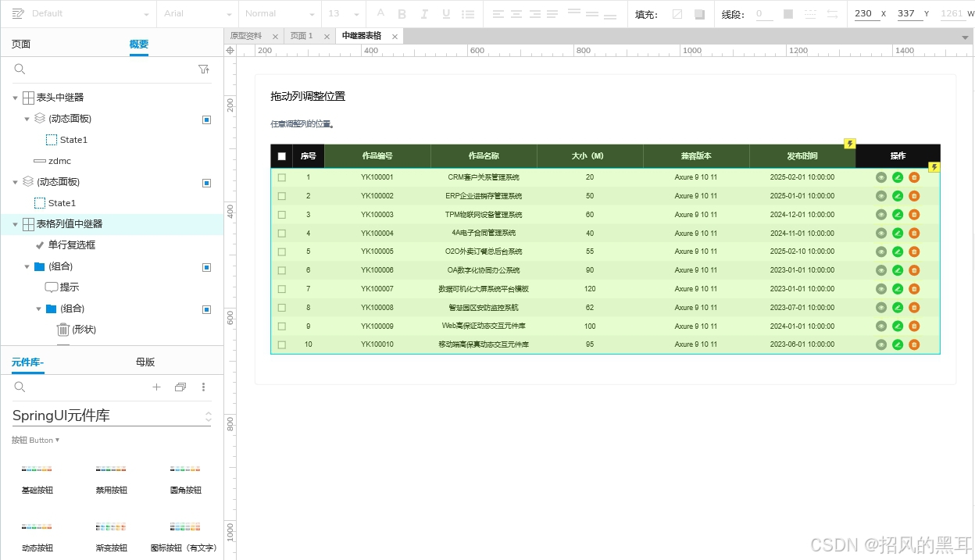Screen dimensions: 975x560
Task: Close the 原型资料 document tab
Action: [x=275, y=37]
